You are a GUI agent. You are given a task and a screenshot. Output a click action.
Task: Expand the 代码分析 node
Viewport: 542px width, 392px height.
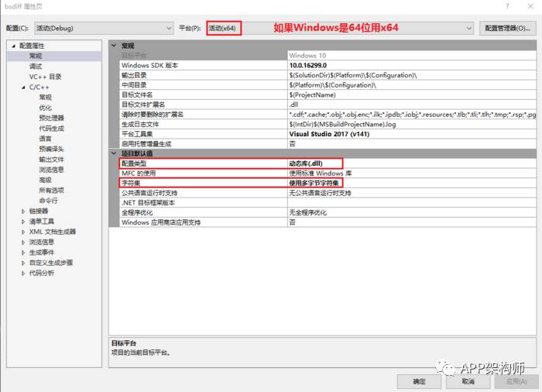23,273
